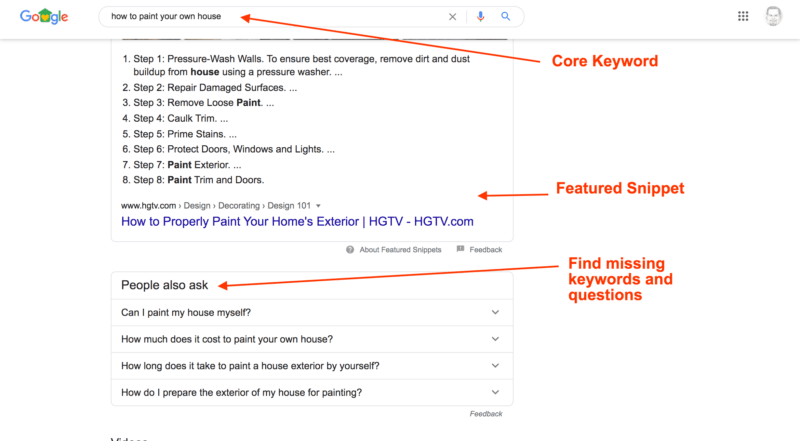Expand 'How long does it take to paint a house exterior by yourself?'
800x441 pixels.
312,365
